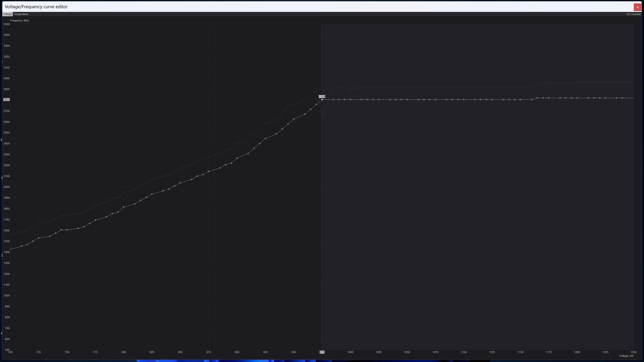Select the curve point at 1000 mV
Image resolution: width=644 pixels, height=362 pixels.
click(x=350, y=100)
